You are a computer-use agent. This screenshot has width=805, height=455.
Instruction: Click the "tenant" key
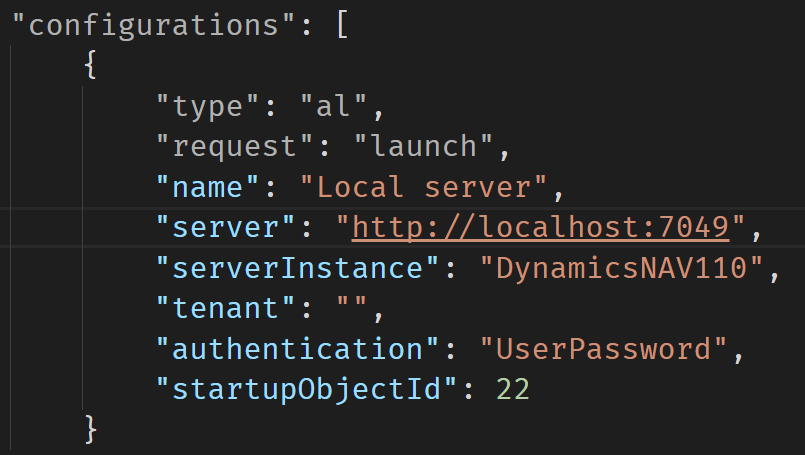pyautogui.click(x=226, y=308)
